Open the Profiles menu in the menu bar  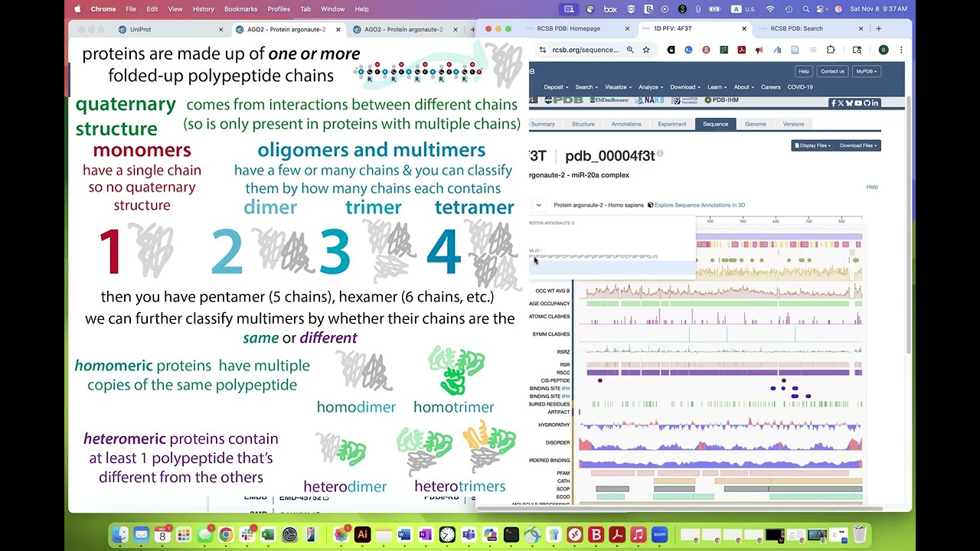click(279, 9)
